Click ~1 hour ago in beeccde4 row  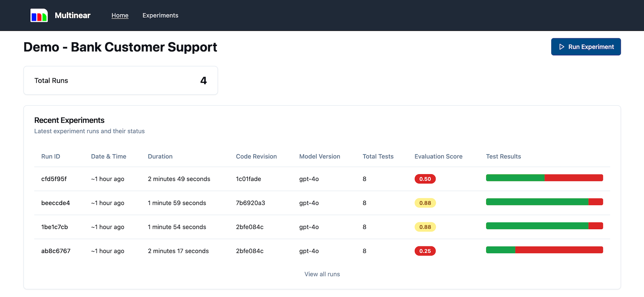pyautogui.click(x=108, y=203)
